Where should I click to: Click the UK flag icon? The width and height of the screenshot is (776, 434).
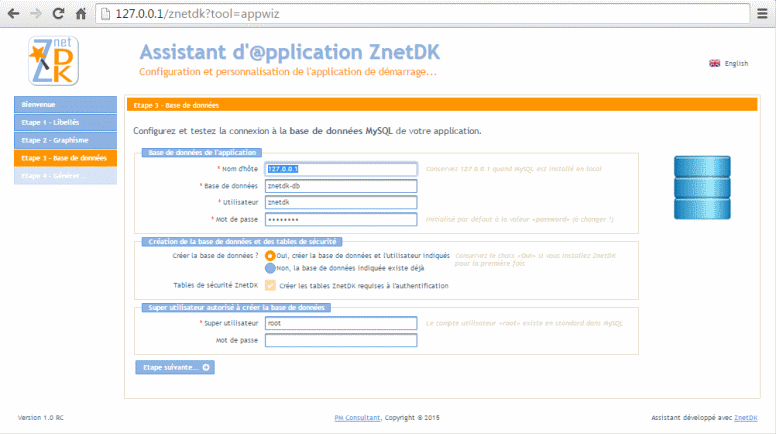point(714,63)
